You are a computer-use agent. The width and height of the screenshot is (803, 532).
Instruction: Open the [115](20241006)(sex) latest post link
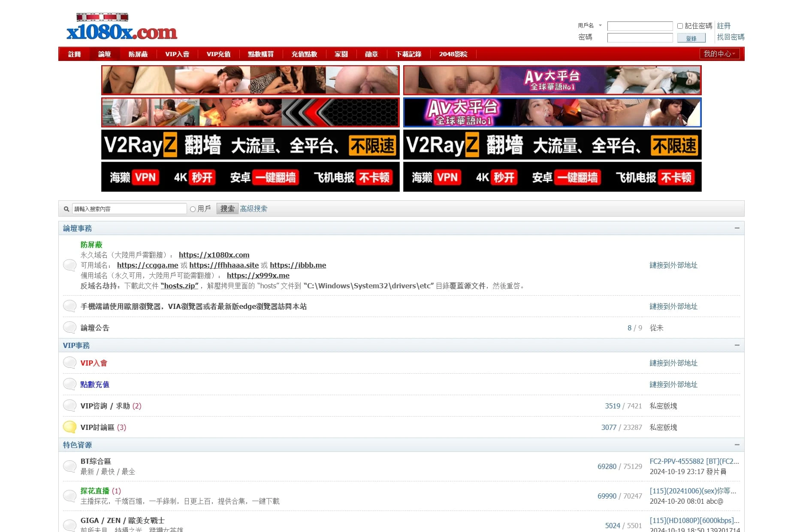pyautogui.click(x=693, y=491)
